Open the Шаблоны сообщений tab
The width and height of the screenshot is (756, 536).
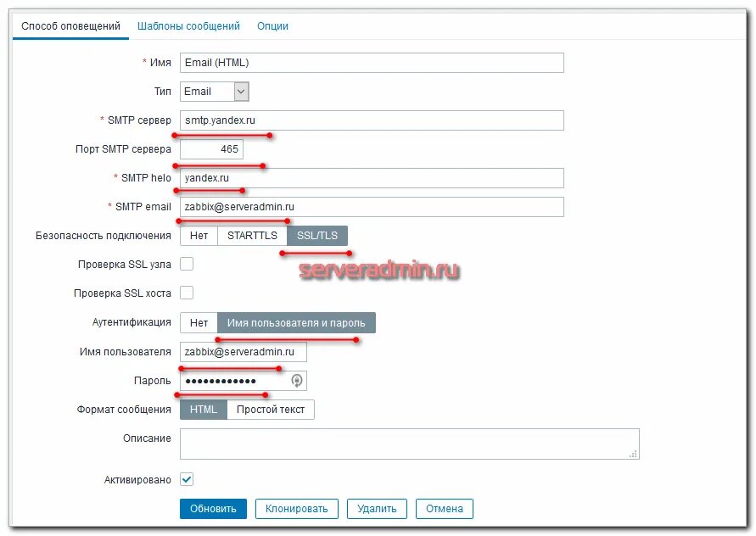point(188,26)
